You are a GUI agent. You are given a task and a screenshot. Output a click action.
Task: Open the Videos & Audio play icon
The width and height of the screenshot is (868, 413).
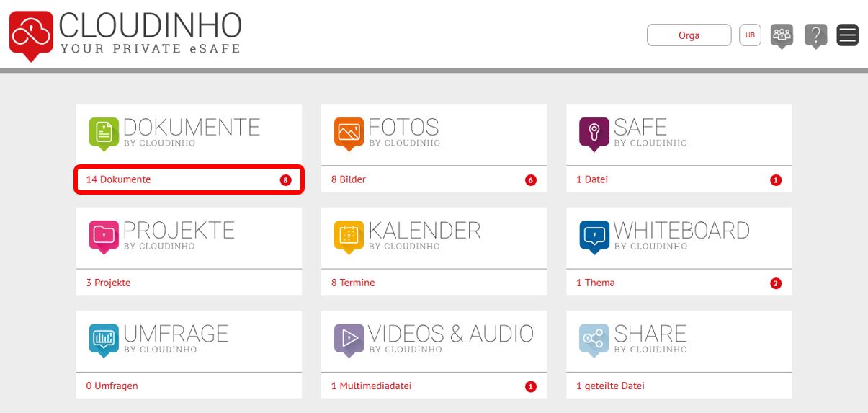click(349, 340)
